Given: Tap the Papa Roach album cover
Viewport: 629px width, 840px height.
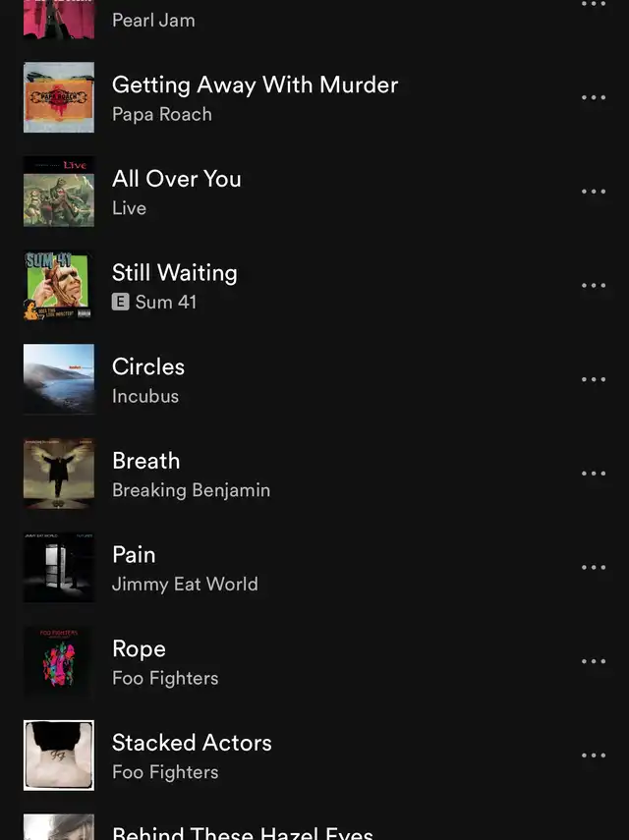Looking at the screenshot, I should tap(59, 97).
